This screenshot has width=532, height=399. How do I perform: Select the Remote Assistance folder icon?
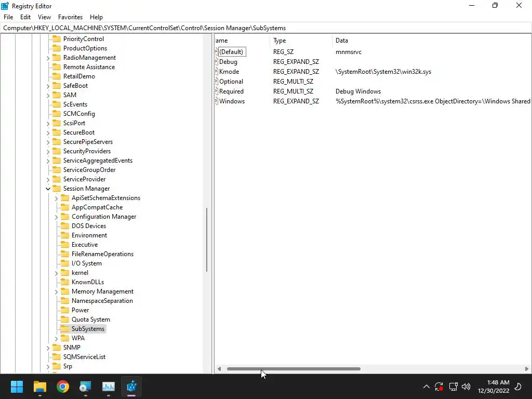tap(57, 67)
